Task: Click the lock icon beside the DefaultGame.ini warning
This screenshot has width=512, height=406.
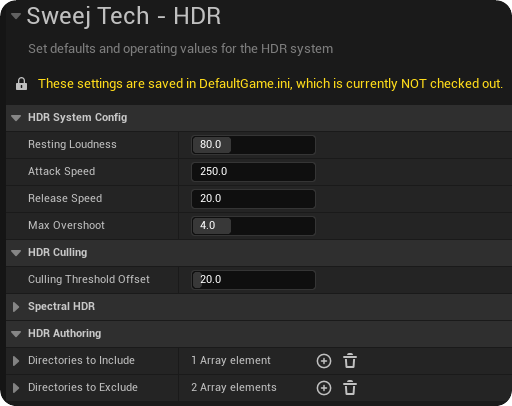Action: pyautogui.click(x=21, y=84)
